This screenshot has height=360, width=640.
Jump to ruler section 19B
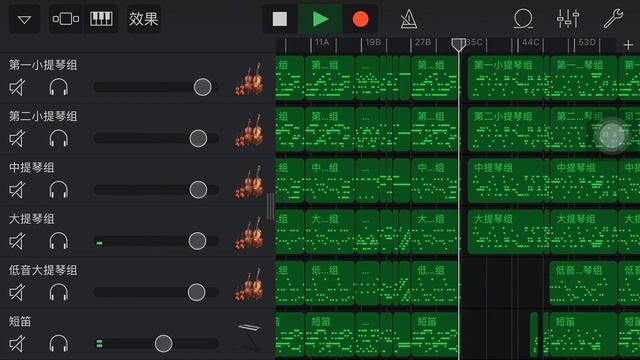(x=373, y=42)
